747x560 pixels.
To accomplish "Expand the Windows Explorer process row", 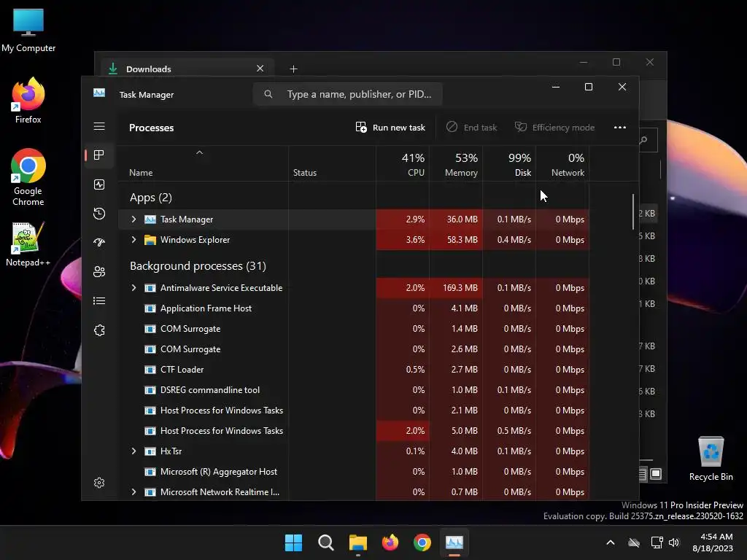I will click(133, 239).
